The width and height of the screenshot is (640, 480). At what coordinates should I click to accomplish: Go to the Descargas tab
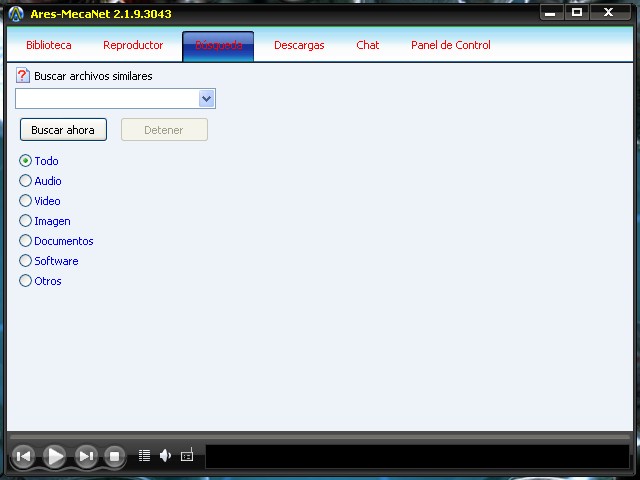[299, 45]
